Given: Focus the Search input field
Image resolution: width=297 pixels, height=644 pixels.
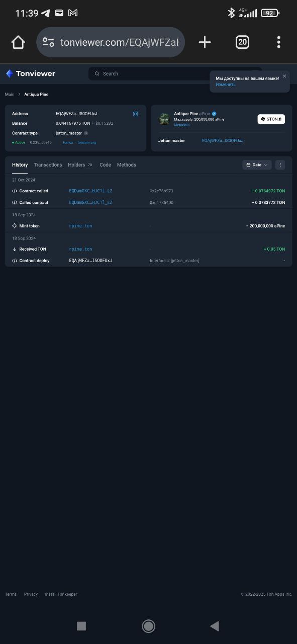Looking at the screenshot, I should click(x=175, y=73).
